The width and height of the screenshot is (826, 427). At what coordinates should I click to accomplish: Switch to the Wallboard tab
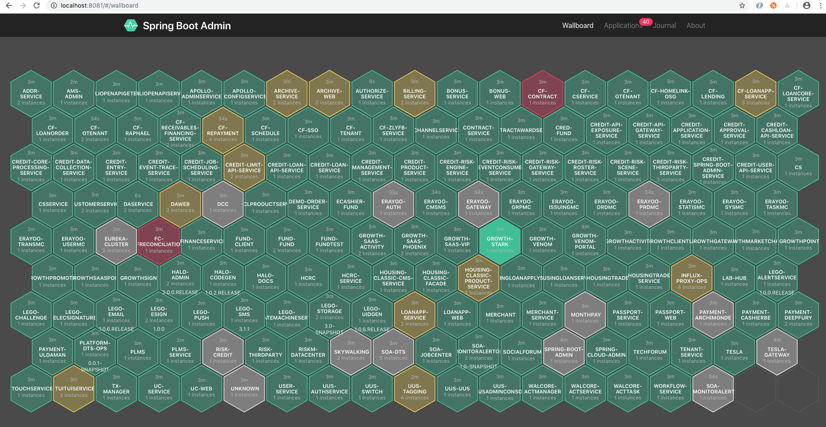577,26
